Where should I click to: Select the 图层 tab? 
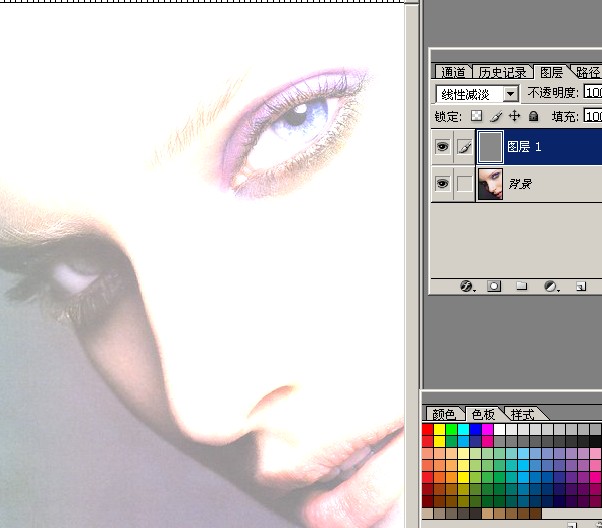[551, 72]
